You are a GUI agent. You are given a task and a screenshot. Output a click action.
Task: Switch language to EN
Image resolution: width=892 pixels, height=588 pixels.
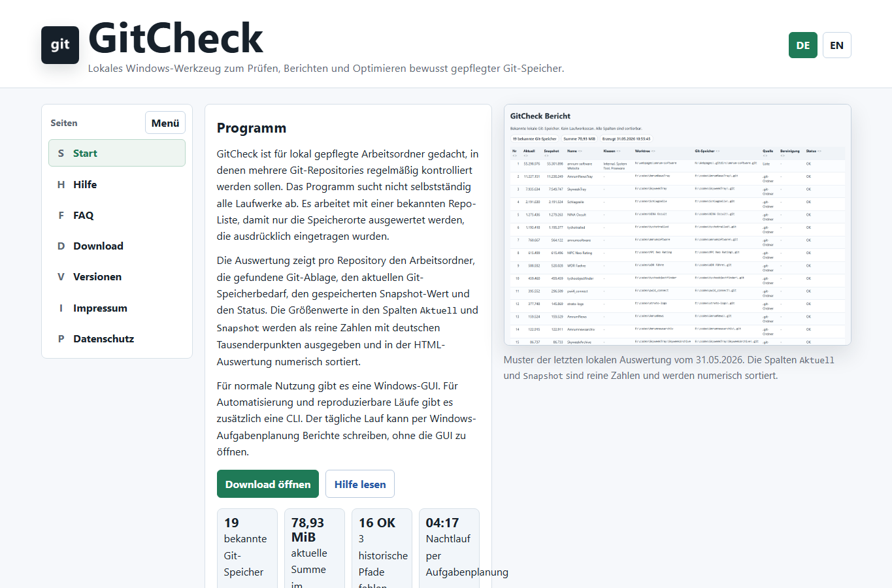pos(836,45)
